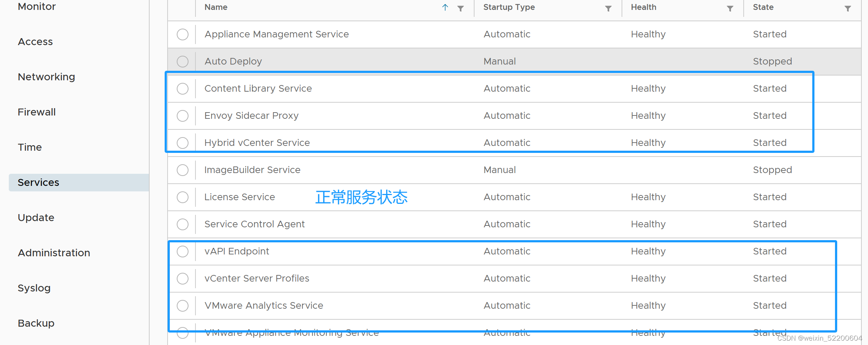Open the Startup Type column filter
The image size is (868, 345).
point(608,8)
